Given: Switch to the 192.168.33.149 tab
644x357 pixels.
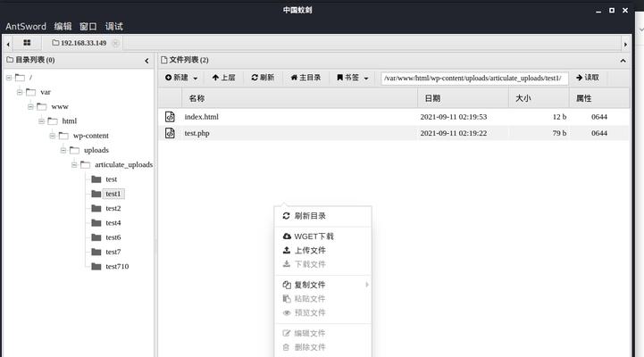Looking at the screenshot, I should [x=79, y=43].
